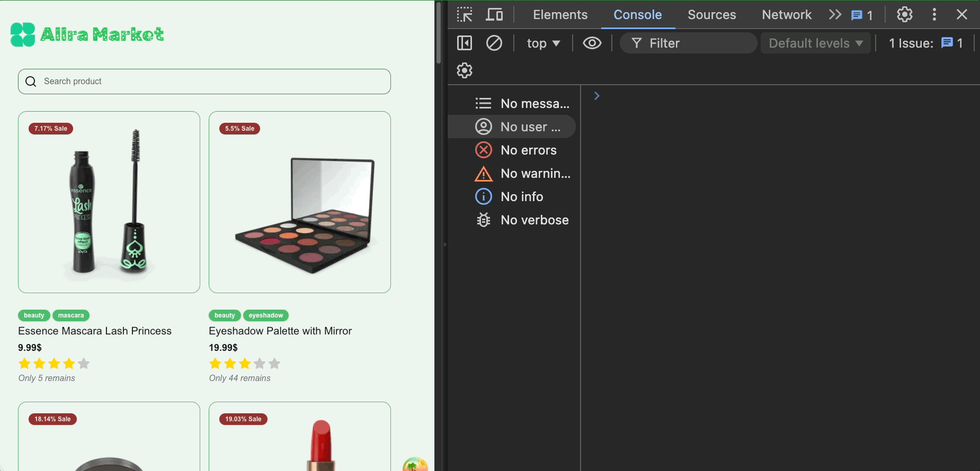Viewport: 980px width, 471px height.
Task: Click beauty tag under Essence Mascara
Action: [x=34, y=315]
